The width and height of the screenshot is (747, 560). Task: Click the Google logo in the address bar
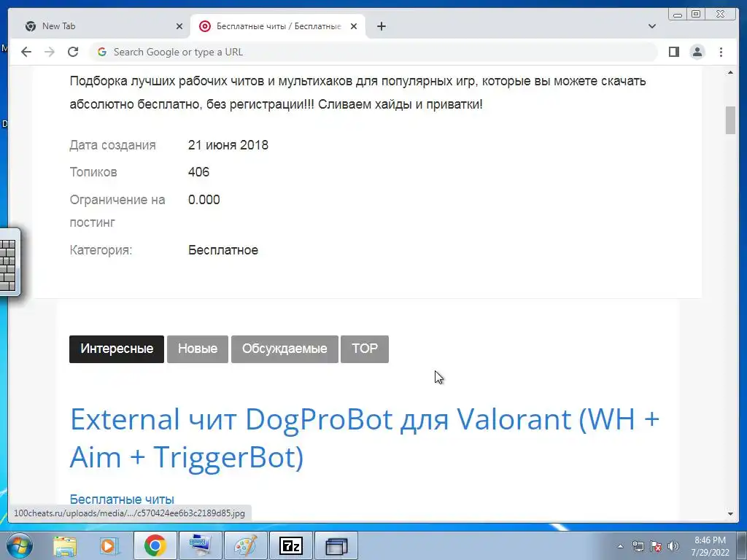pos(102,52)
